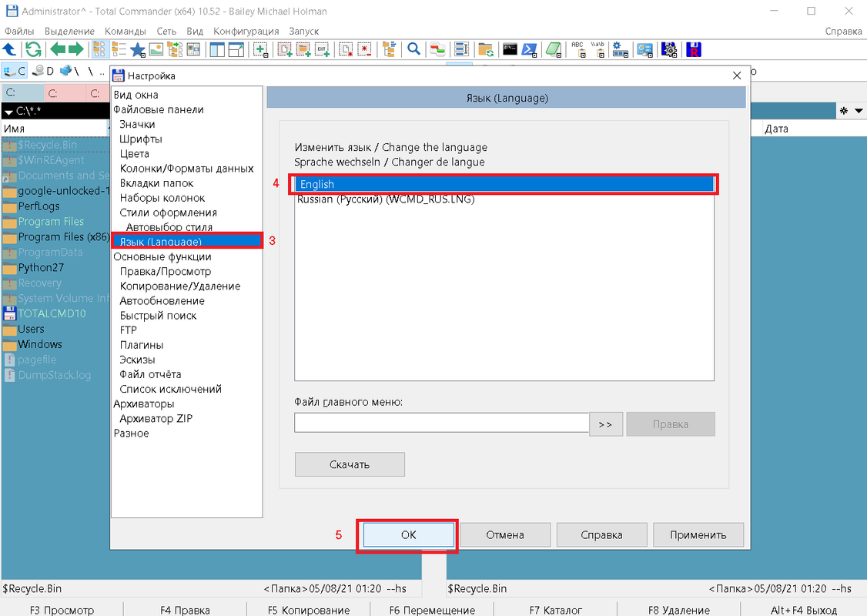Click the green forward arrow toolbar icon
The image size is (867, 616).
pyautogui.click(x=75, y=50)
